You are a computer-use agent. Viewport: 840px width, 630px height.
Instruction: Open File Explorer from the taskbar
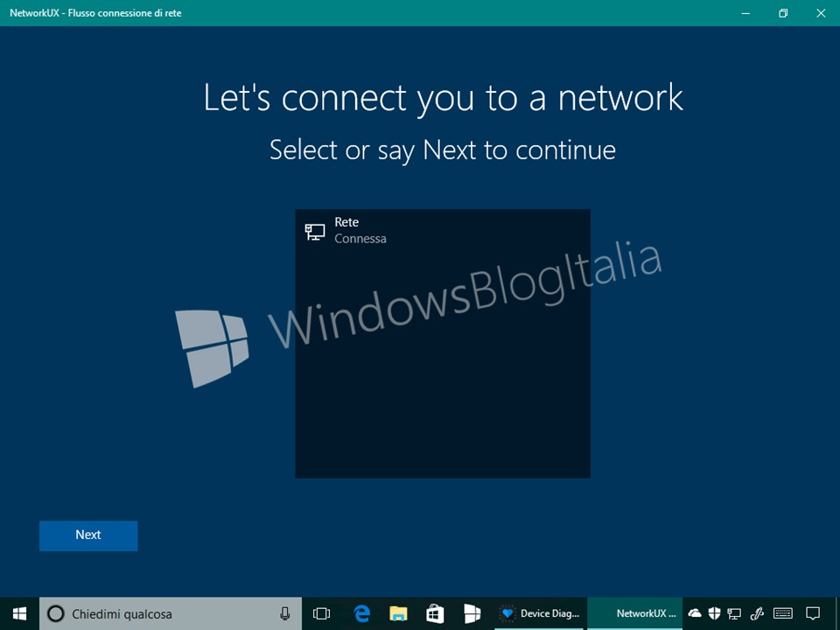[398, 613]
